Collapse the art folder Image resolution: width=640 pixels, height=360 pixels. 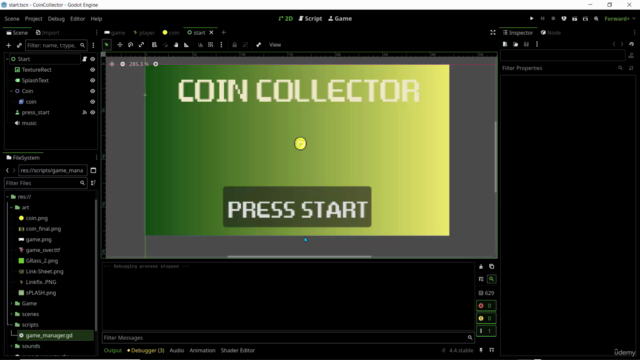click(x=11, y=207)
